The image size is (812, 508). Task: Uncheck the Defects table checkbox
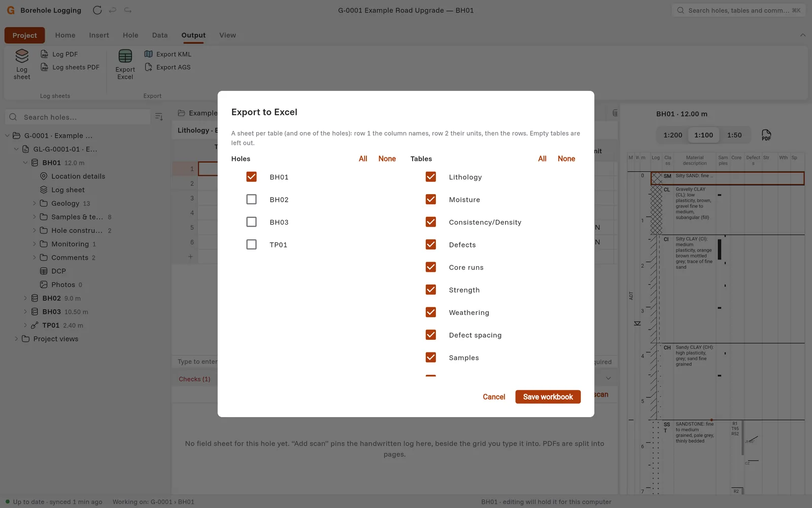[x=431, y=244]
